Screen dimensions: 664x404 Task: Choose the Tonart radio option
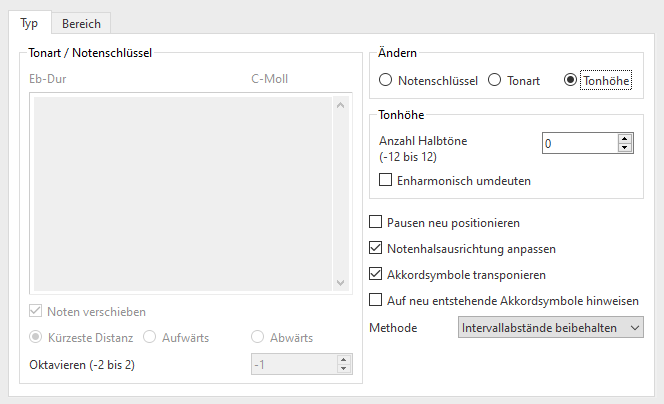click(494, 80)
